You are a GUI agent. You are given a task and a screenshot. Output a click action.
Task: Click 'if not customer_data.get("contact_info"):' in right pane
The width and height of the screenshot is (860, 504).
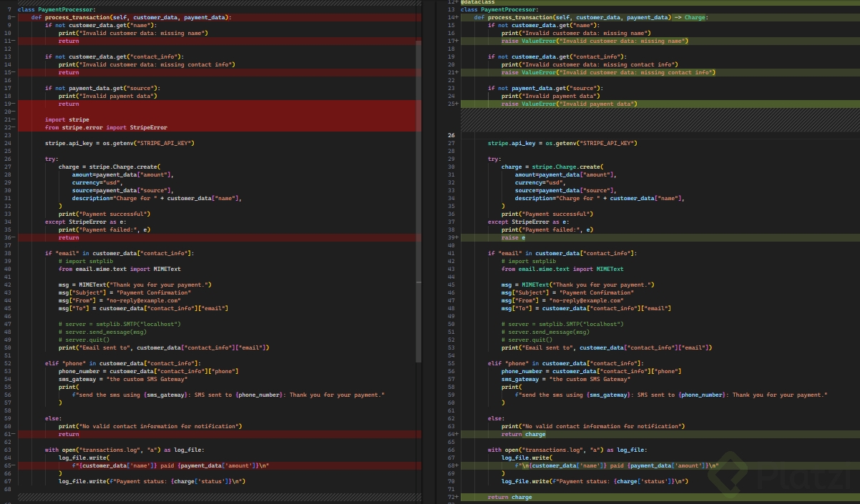tap(557, 56)
